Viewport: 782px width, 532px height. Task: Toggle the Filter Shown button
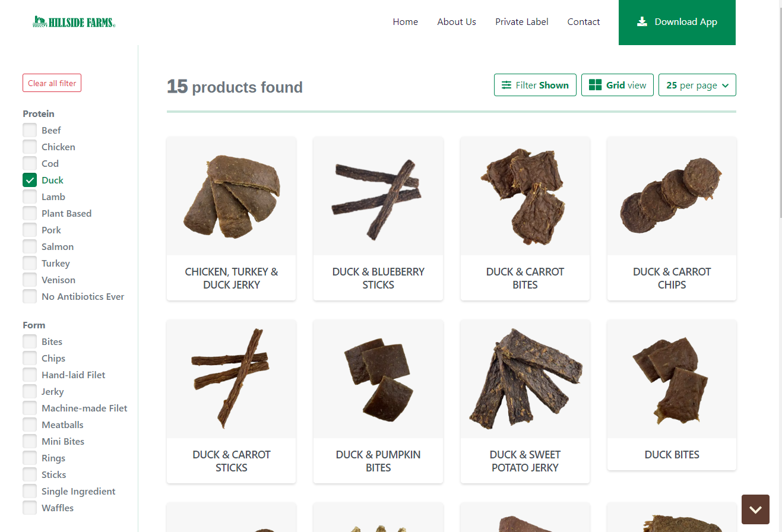tap(535, 85)
